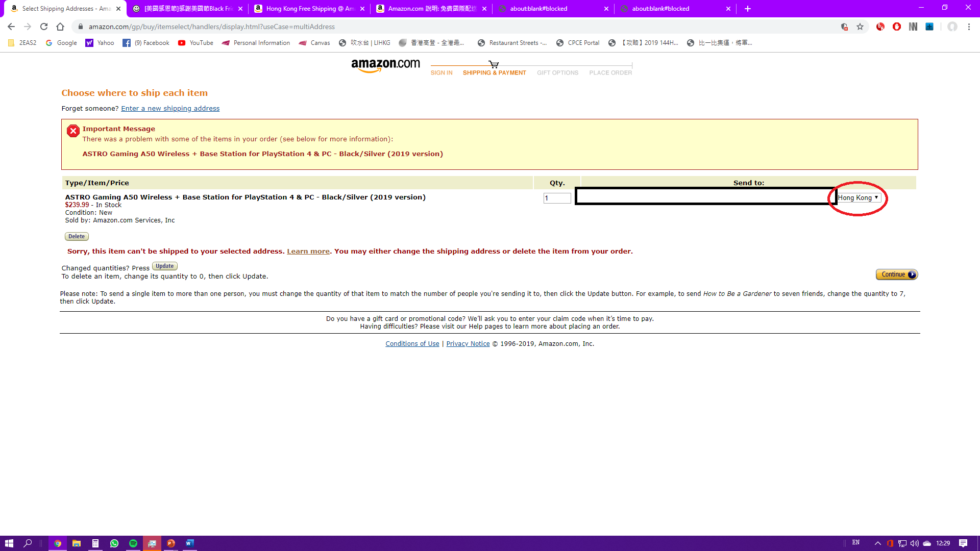Switch to Amazon.com 說明 tab
980x551 pixels.
pyautogui.click(x=431, y=9)
